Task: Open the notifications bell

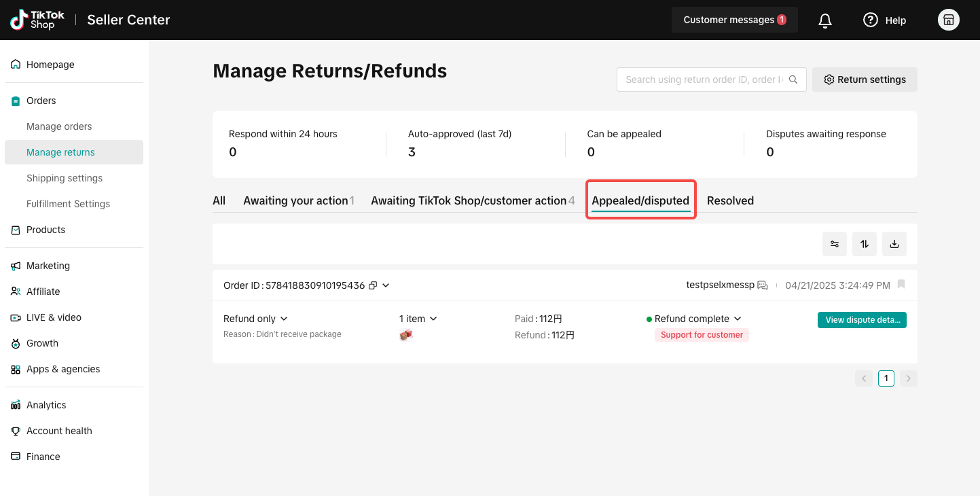Action: [825, 20]
